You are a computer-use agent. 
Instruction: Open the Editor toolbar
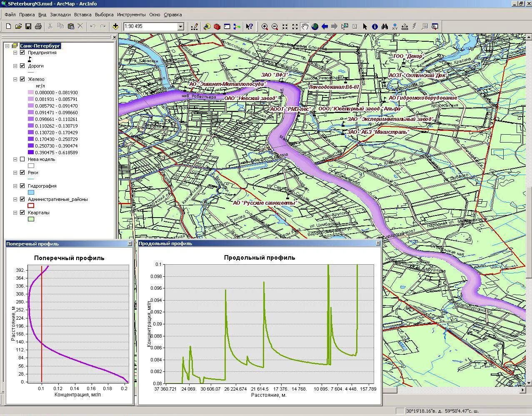click(195, 26)
